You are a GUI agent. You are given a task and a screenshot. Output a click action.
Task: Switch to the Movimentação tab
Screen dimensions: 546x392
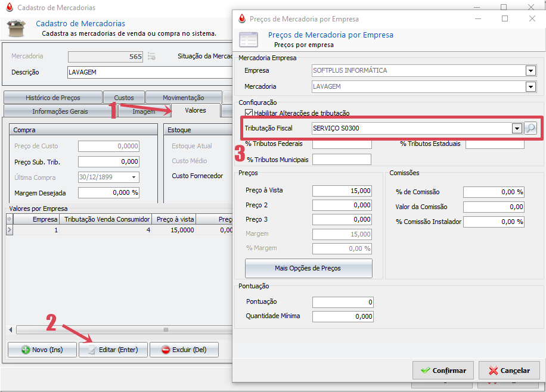(184, 98)
